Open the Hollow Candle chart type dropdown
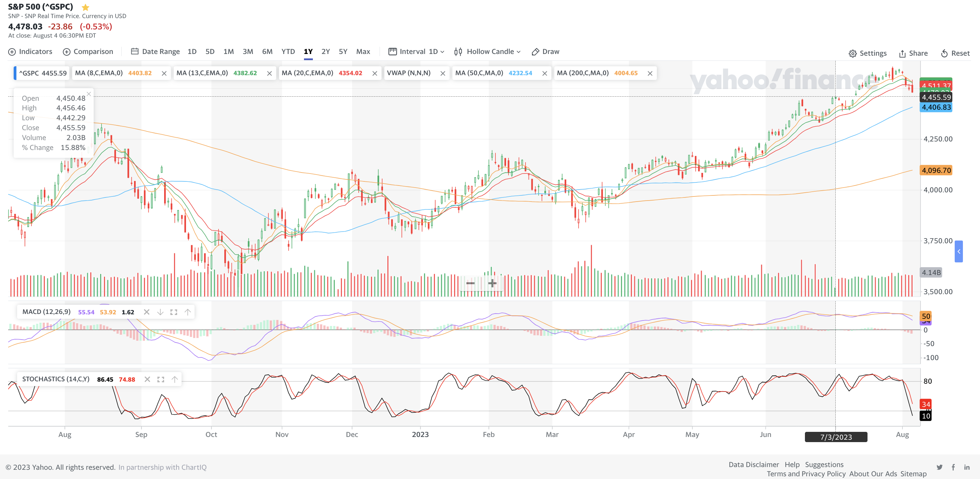Image resolution: width=980 pixels, height=479 pixels. point(487,52)
